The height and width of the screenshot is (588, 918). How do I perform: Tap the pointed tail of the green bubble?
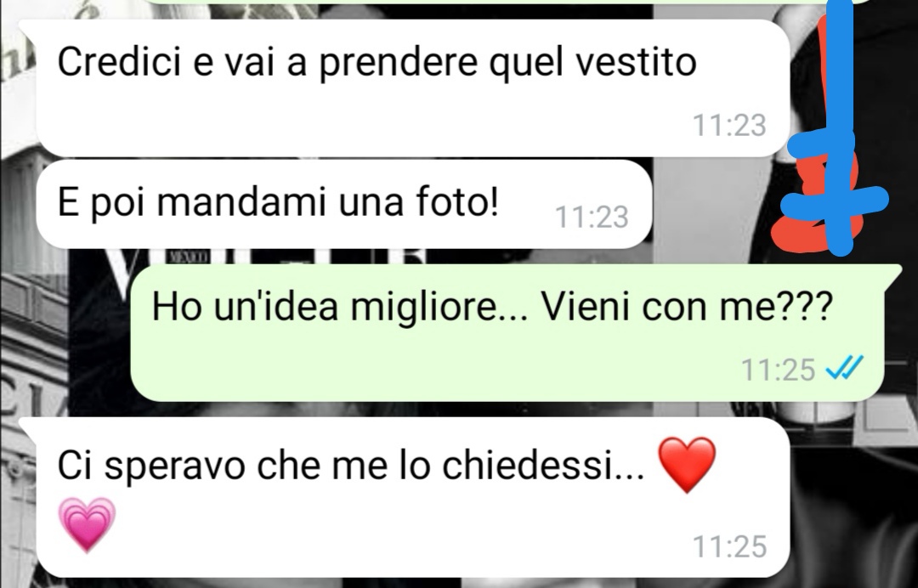tap(892, 274)
